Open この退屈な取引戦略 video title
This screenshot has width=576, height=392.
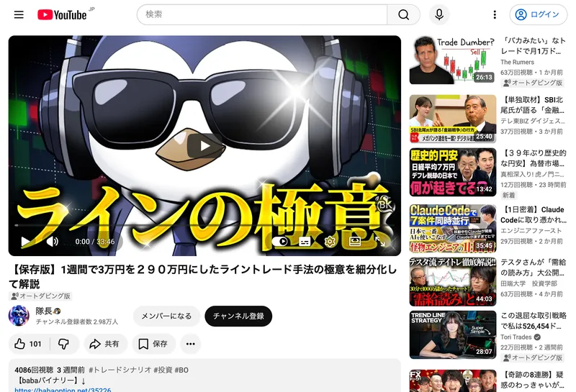tap(534, 321)
